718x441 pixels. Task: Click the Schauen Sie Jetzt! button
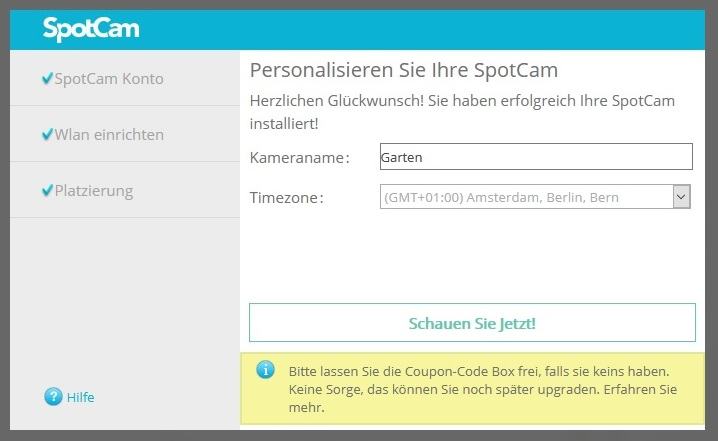tap(472, 322)
